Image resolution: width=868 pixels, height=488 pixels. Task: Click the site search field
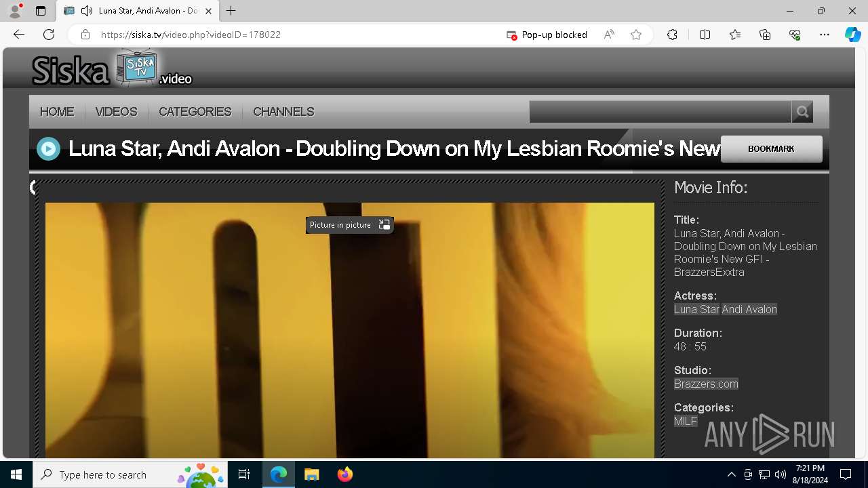coord(660,112)
